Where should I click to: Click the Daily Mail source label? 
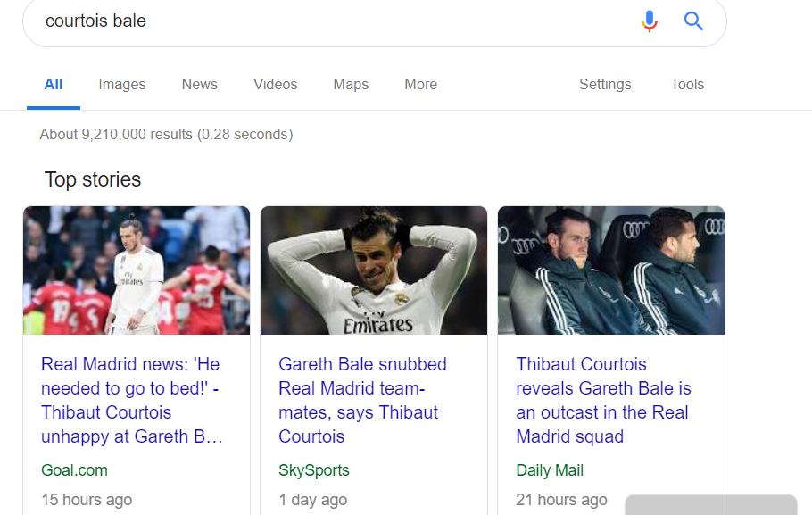pos(550,470)
